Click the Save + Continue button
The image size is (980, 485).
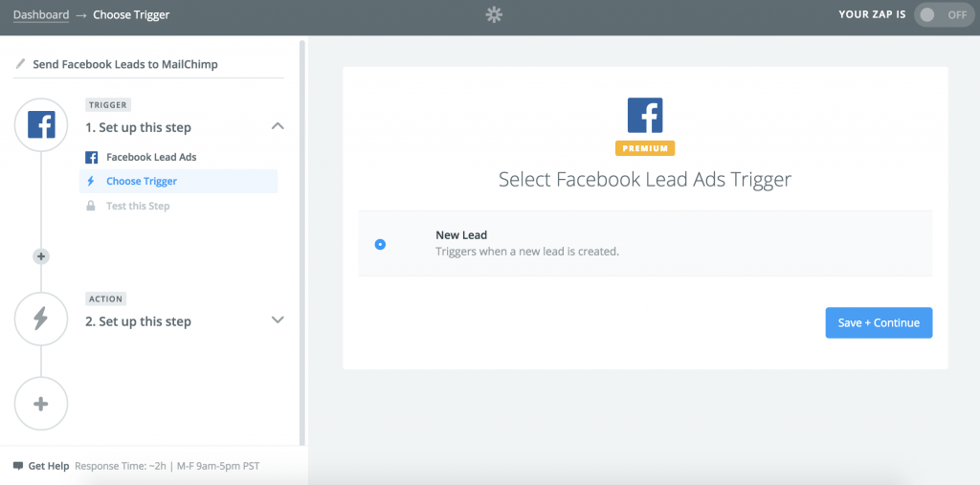879,322
